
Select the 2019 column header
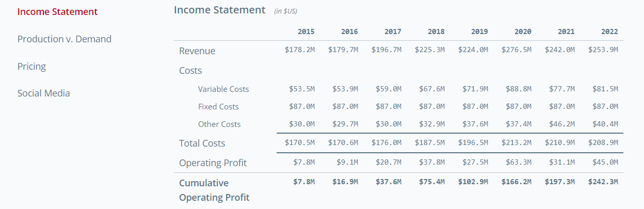(x=479, y=32)
